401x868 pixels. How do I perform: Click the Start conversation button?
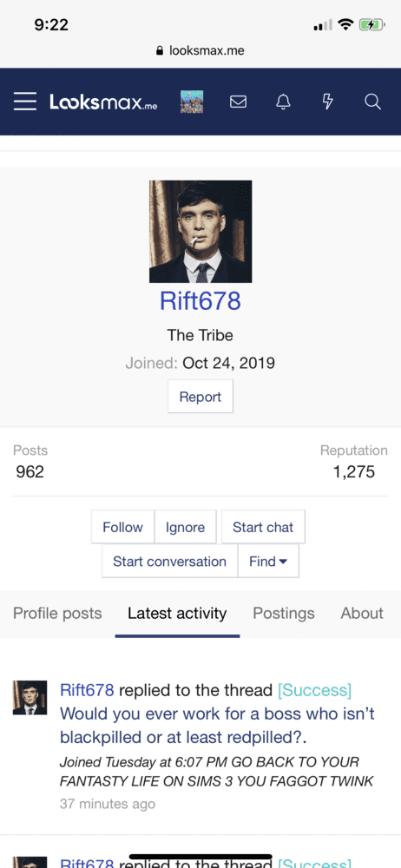coord(169,562)
